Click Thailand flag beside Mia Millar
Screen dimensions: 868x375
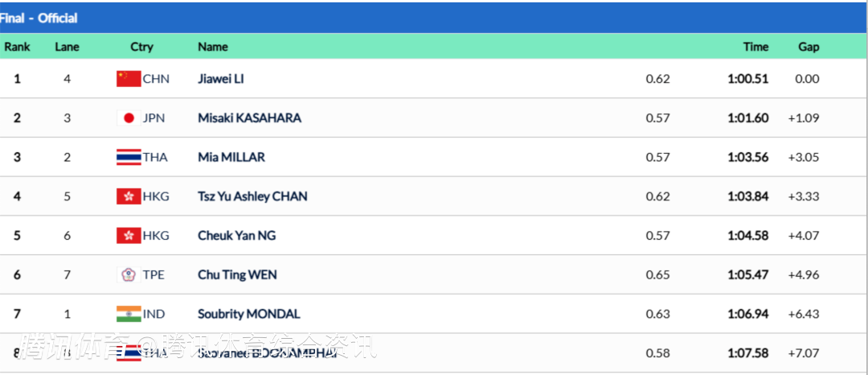click(x=129, y=158)
